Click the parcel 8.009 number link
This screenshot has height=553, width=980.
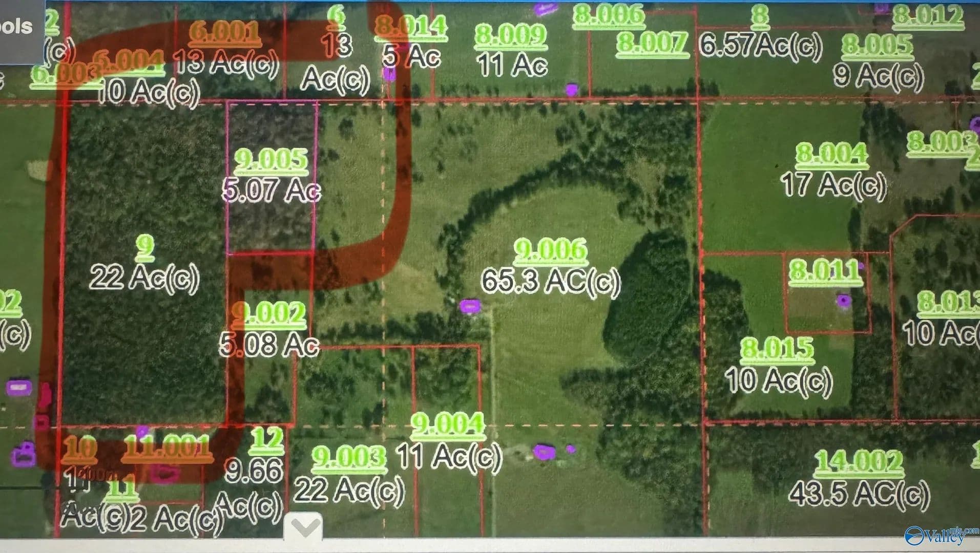tap(511, 36)
